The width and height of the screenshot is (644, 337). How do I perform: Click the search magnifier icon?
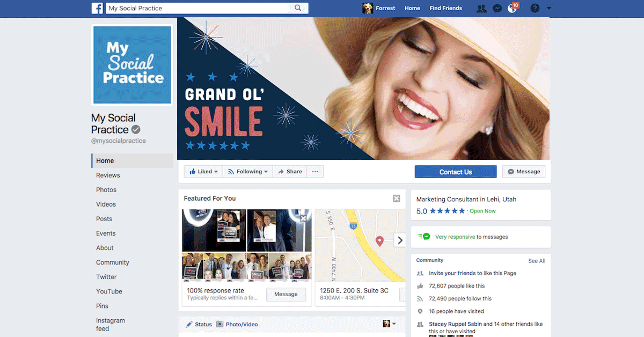point(298,8)
